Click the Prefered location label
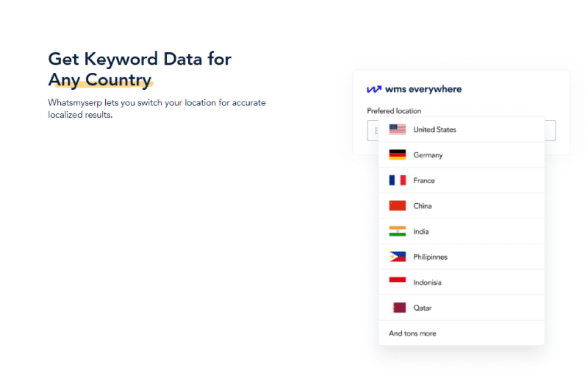 [x=394, y=110]
